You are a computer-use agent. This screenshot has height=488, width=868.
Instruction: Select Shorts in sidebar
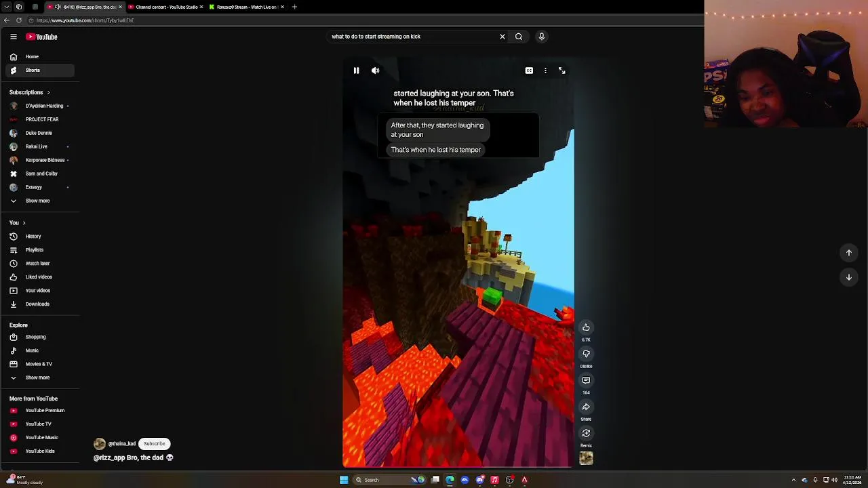[41, 70]
